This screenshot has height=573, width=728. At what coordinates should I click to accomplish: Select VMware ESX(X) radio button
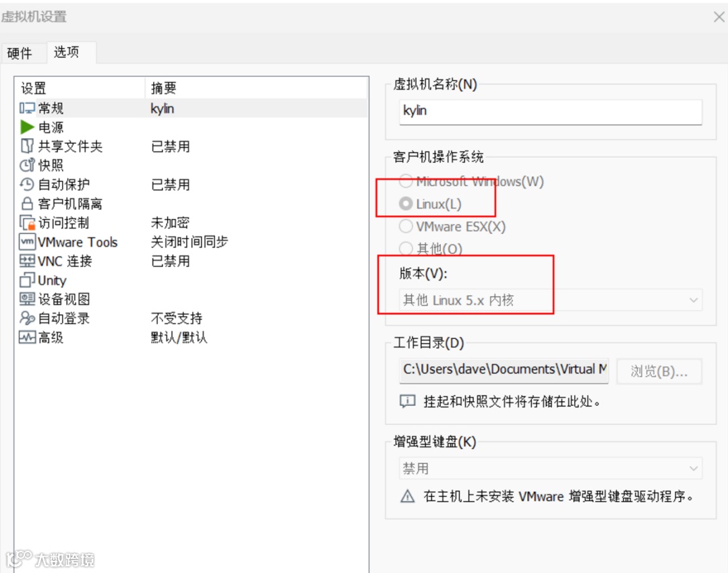406,227
